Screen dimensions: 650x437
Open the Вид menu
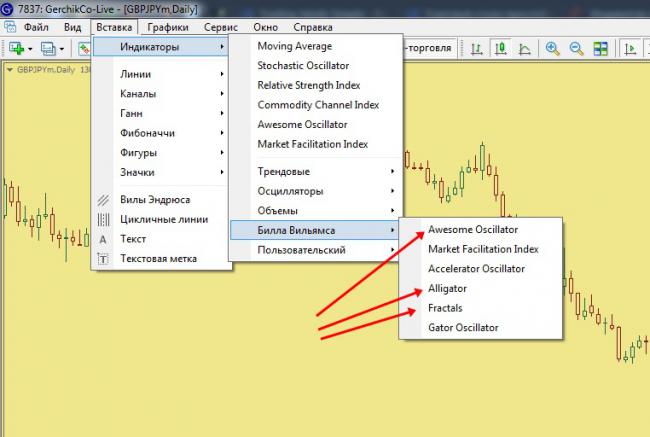click(73, 27)
